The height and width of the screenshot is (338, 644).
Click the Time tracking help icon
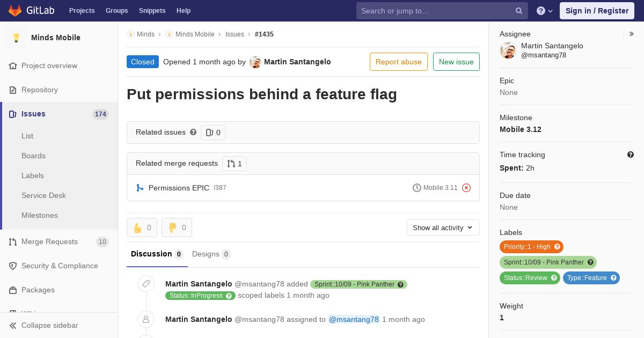point(631,155)
